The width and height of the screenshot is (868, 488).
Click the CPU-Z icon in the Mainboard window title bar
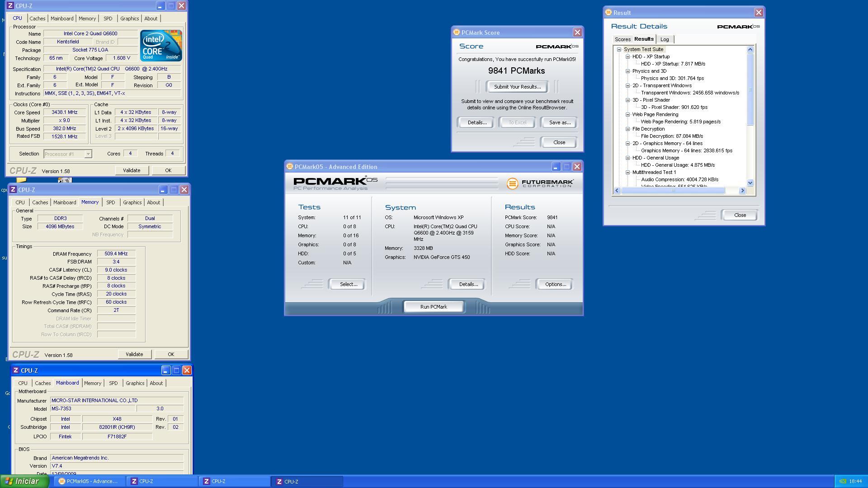click(x=16, y=371)
